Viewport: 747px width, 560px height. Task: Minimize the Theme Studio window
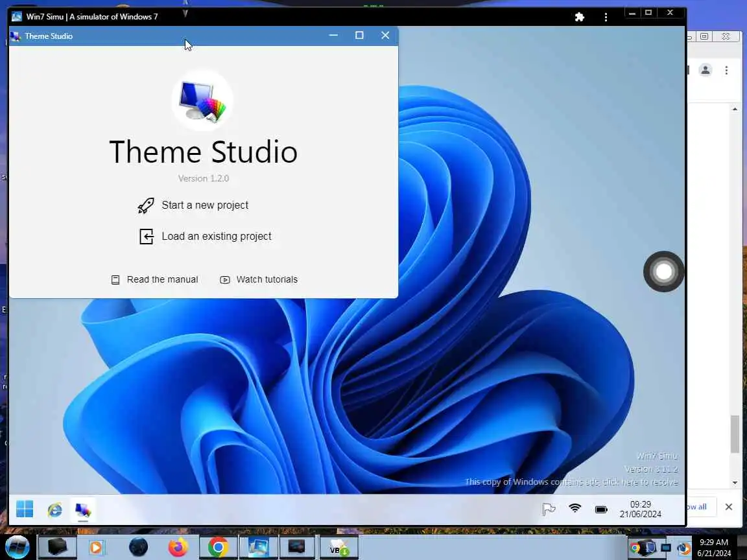333,36
